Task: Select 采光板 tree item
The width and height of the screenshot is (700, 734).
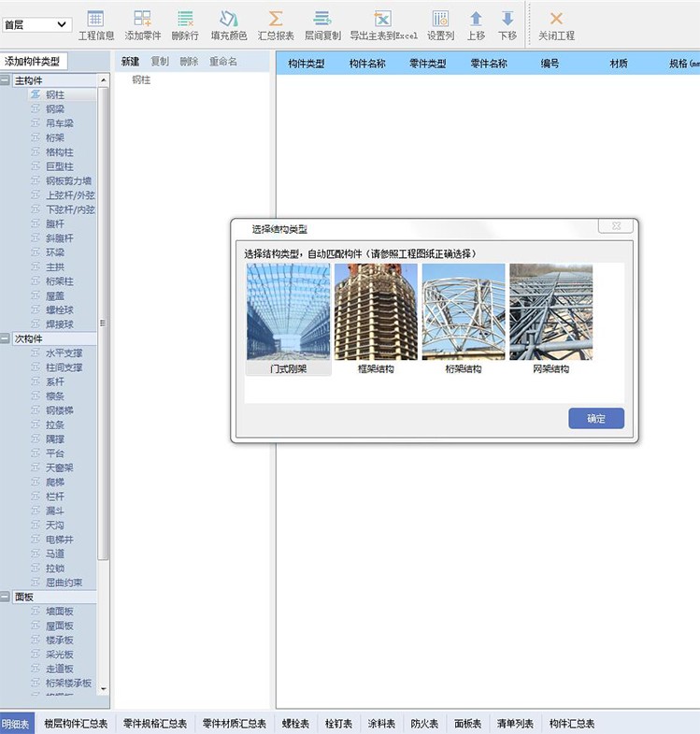Action: (x=60, y=655)
